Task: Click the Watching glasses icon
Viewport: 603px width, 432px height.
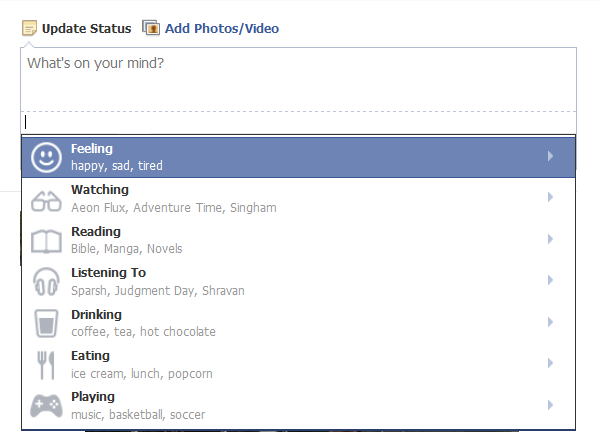Action: [46, 201]
